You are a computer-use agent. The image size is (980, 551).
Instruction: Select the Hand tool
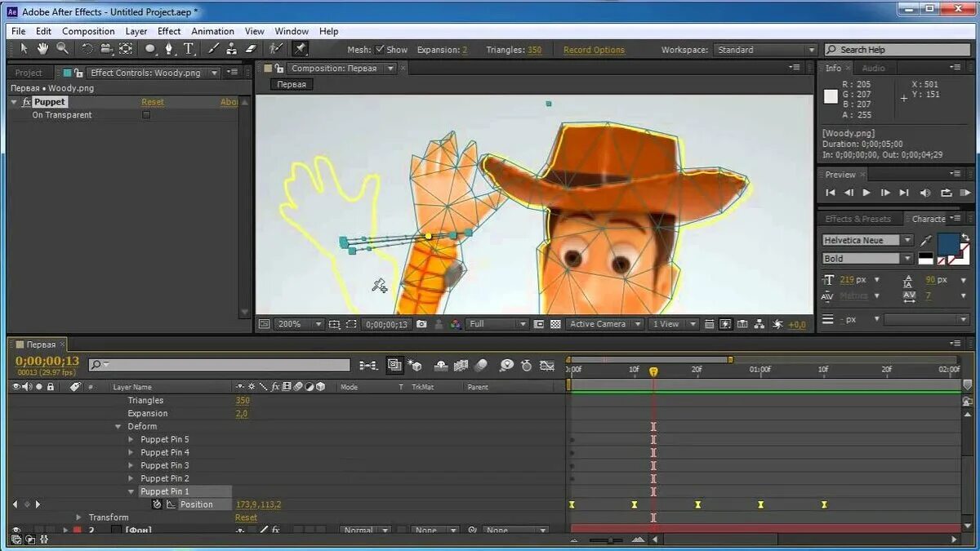tap(42, 49)
